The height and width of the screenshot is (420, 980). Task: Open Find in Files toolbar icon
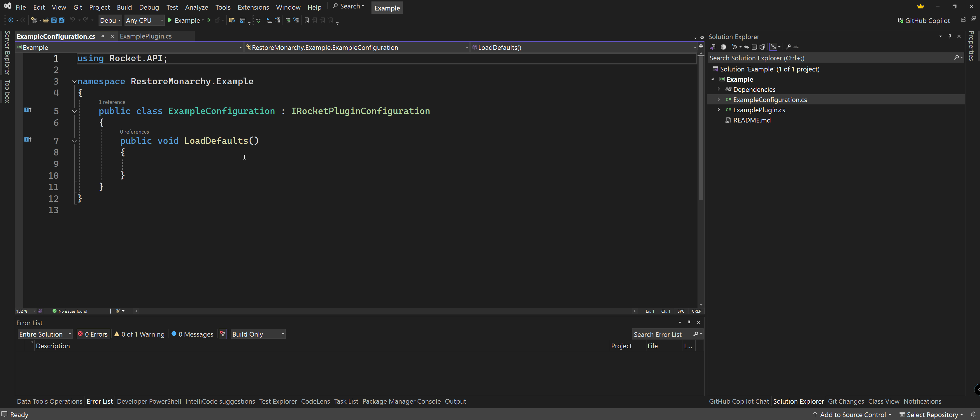(x=232, y=20)
